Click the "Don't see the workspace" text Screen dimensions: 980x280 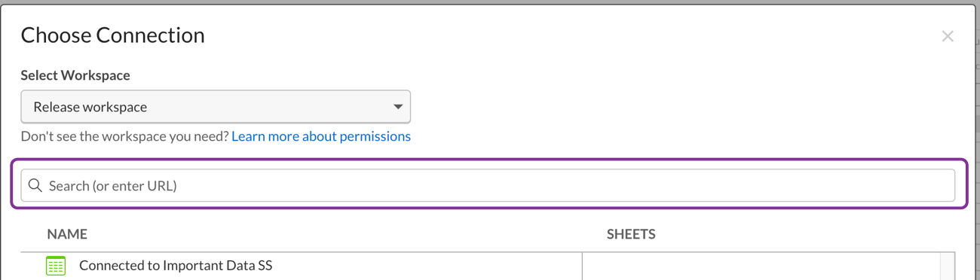pos(125,136)
